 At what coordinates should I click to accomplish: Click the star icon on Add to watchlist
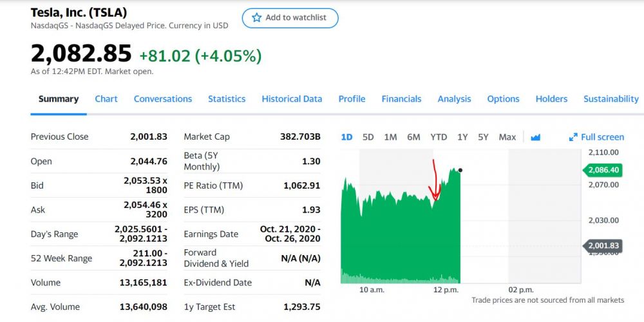coord(256,18)
